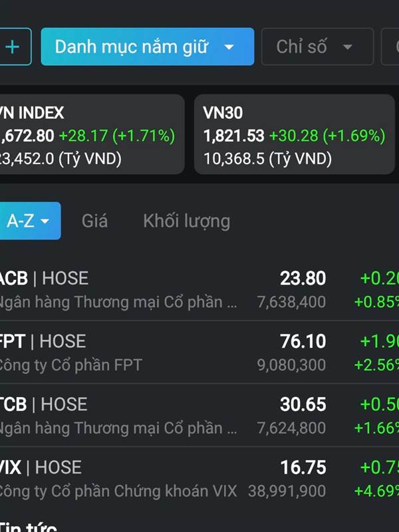
Task: Open the A-Z sort order dropdown
Action: tap(30, 221)
